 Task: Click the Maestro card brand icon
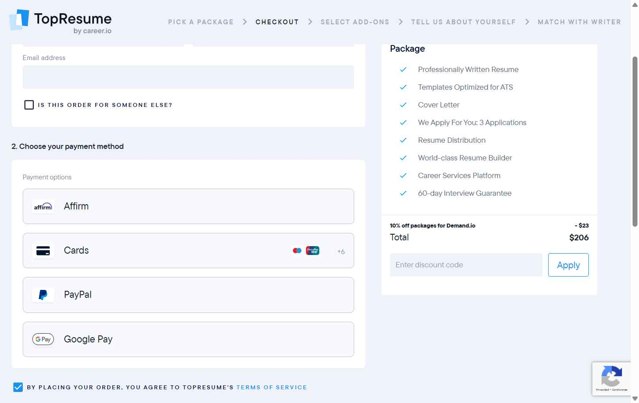point(297,251)
